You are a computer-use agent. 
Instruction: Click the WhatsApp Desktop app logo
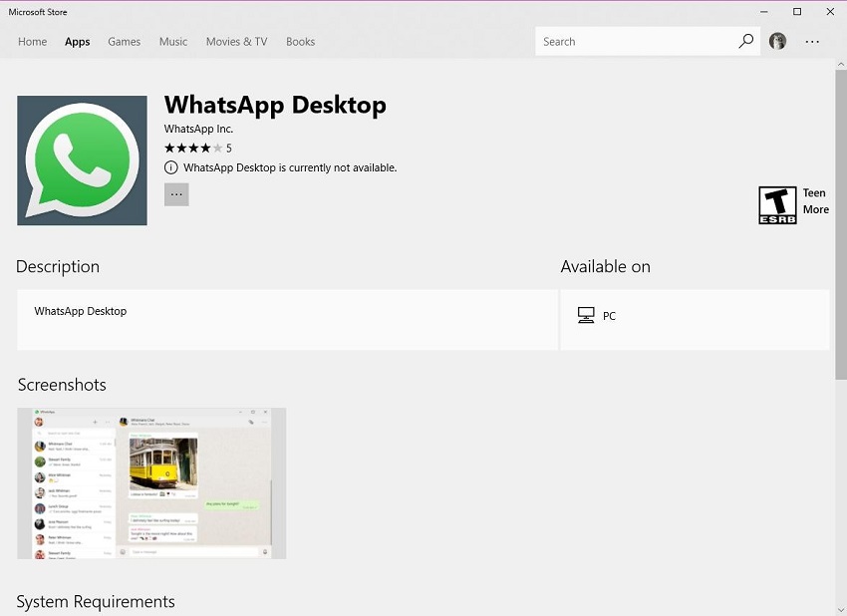click(82, 160)
